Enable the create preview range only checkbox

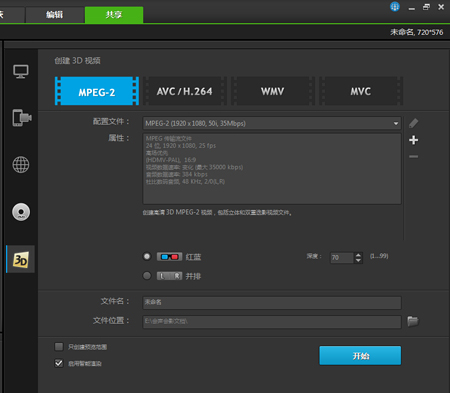tap(59, 347)
